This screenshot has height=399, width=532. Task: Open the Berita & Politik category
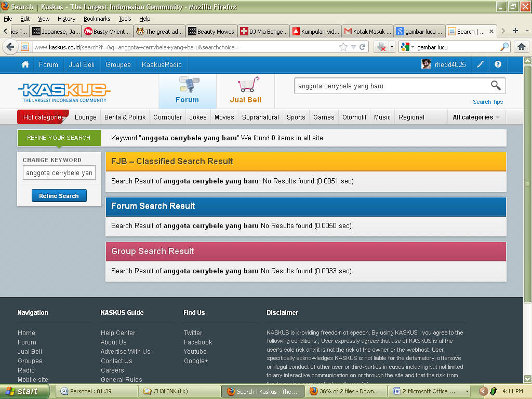tap(125, 117)
